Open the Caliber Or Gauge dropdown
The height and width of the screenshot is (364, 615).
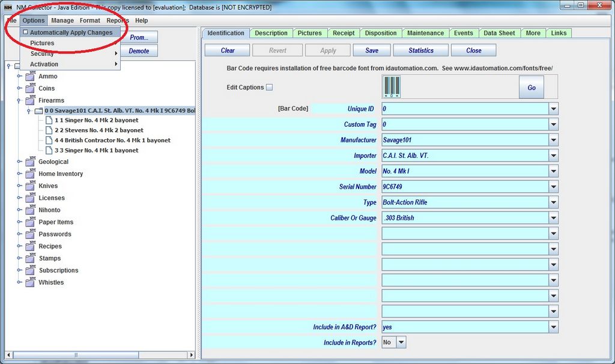[x=553, y=218]
